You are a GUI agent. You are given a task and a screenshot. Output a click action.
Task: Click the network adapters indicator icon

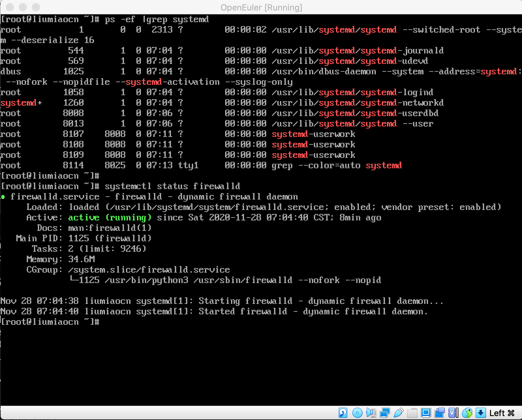pos(385,413)
